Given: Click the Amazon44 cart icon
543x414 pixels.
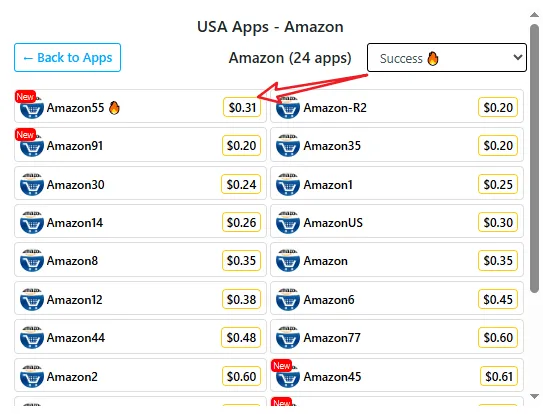Looking at the screenshot, I should click(x=32, y=337).
